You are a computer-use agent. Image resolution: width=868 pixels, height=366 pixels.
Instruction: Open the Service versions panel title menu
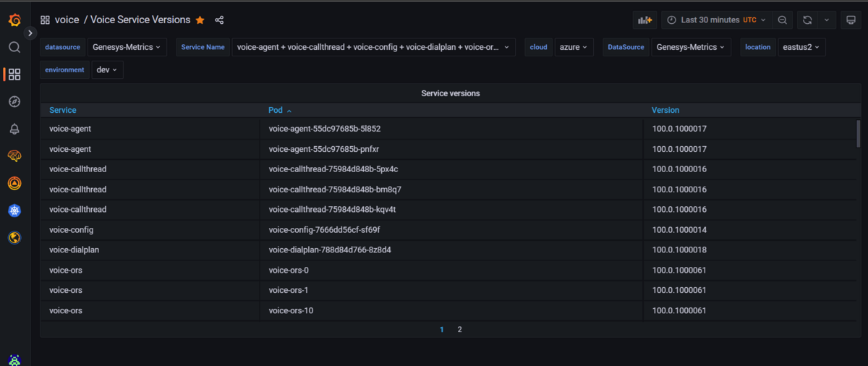click(x=451, y=93)
